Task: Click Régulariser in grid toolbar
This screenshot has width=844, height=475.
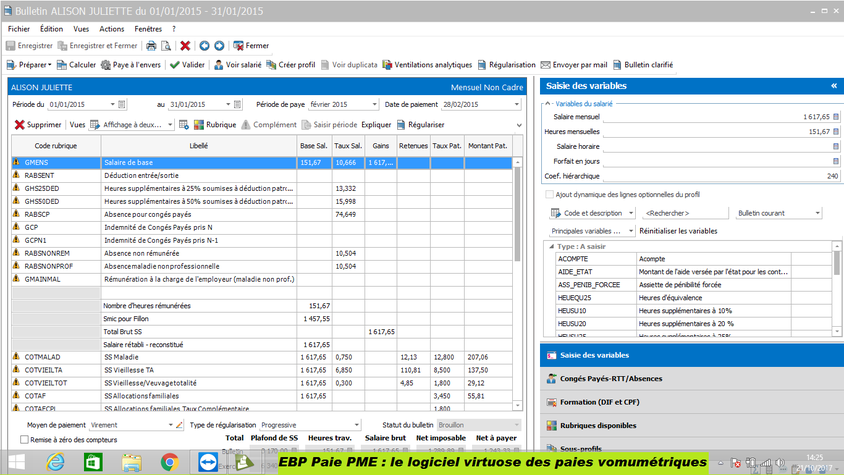Action: 420,125
